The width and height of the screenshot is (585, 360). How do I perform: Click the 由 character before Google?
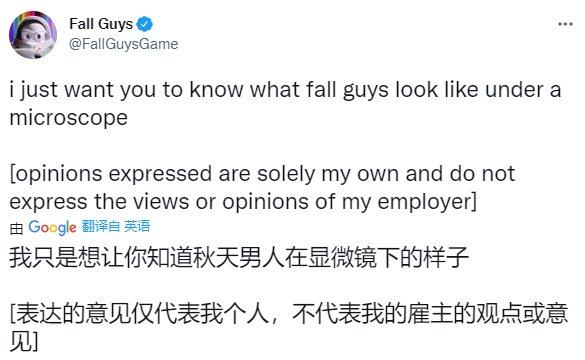pyautogui.click(x=16, y=228)
